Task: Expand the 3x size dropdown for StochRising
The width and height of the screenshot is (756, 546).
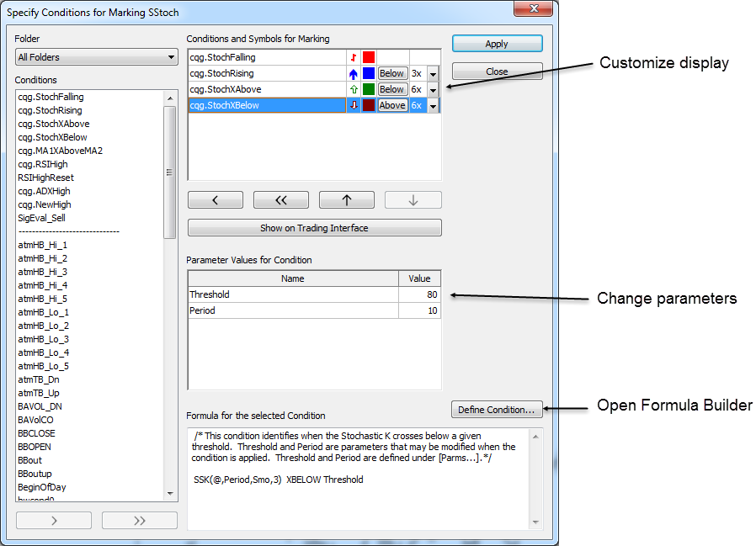Action: 433,74
